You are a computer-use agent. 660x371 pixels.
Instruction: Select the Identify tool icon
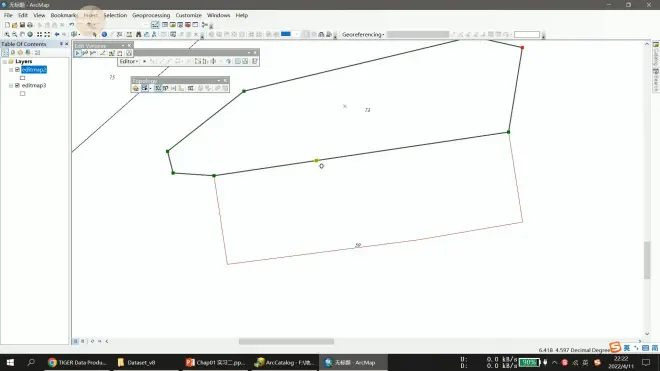tap(104, 35)
